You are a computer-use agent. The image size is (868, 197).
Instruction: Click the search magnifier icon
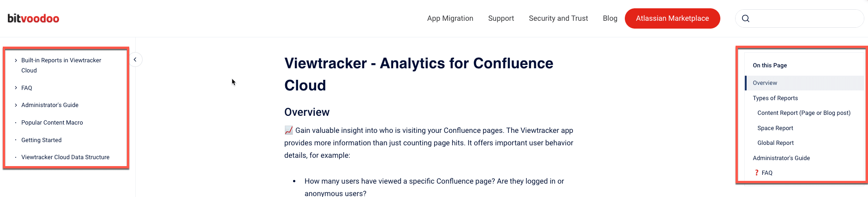(x=746, y=18)
